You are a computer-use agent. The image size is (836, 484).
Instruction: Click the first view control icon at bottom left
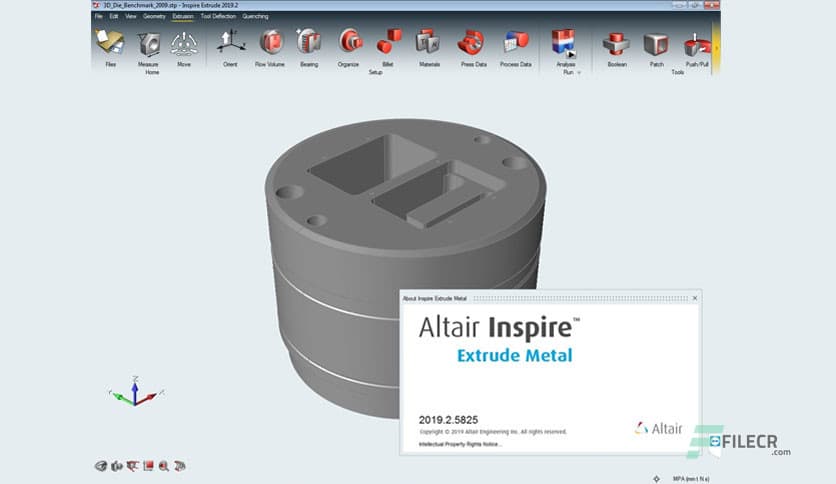coord(100,466)
